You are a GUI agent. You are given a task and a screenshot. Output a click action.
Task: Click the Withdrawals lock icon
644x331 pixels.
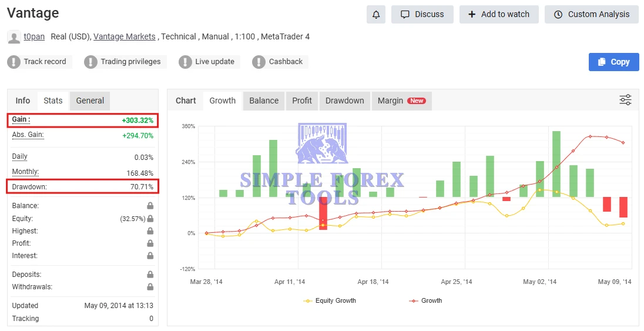point(150,286)
